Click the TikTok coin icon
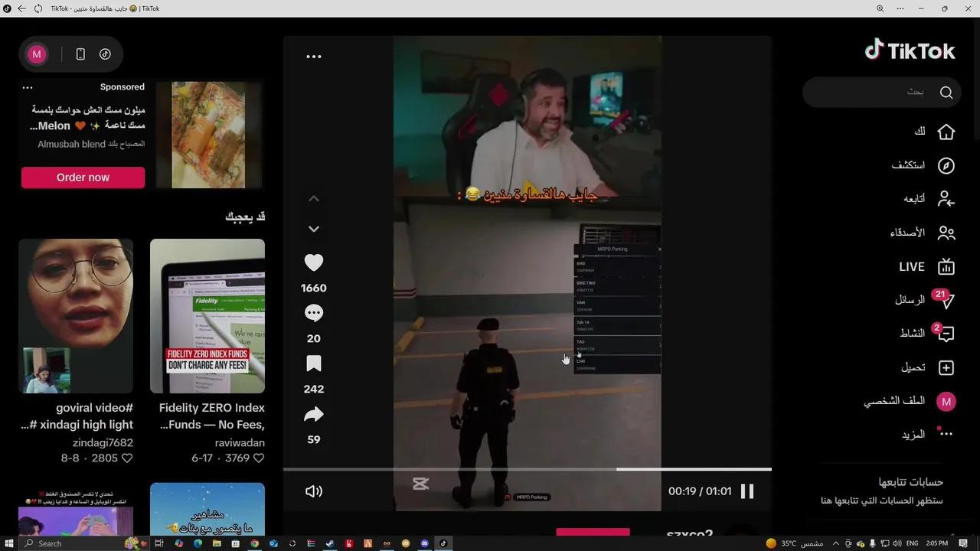Screen dimensions: 980x551 click(105, 54)
